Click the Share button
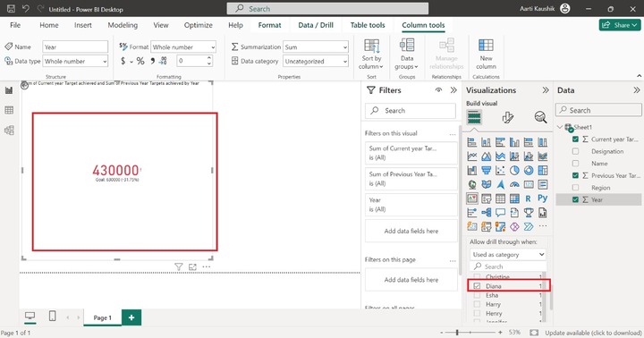 pos(619,25)
